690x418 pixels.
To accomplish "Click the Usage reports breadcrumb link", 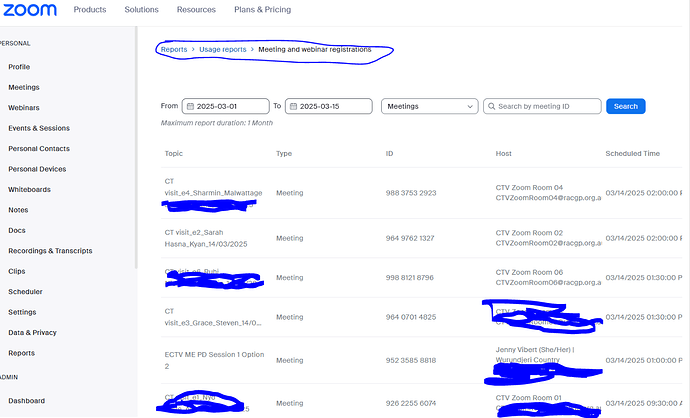I will [x=223, y=49].
